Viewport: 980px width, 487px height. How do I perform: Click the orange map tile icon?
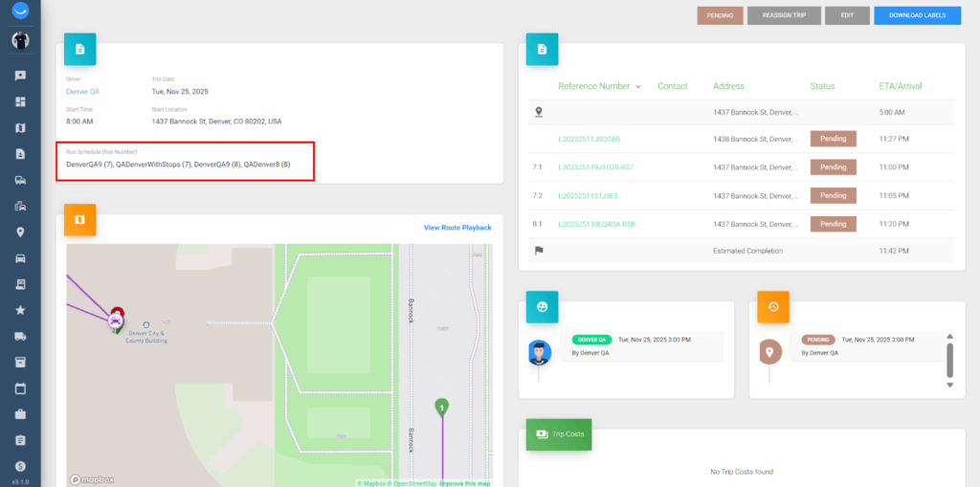[x=80, y=219]
